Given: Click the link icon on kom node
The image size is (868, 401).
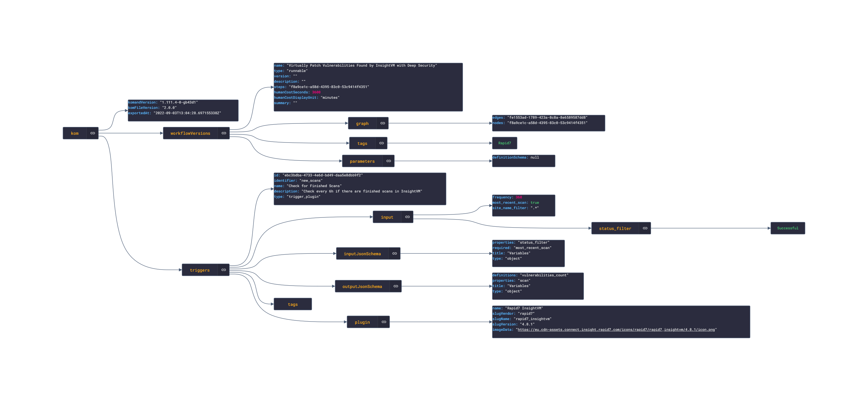Looking at the screenshot, I should pos(92,133).
